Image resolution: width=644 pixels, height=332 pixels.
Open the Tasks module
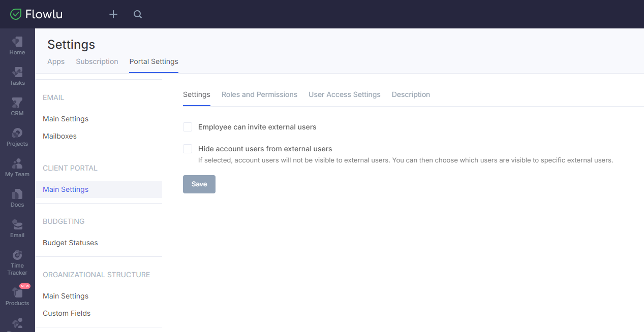coord(17,76)
